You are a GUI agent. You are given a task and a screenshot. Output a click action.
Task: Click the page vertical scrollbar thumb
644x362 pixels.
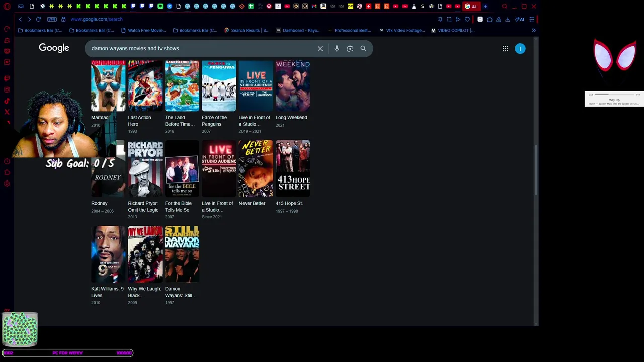(535, 171)
